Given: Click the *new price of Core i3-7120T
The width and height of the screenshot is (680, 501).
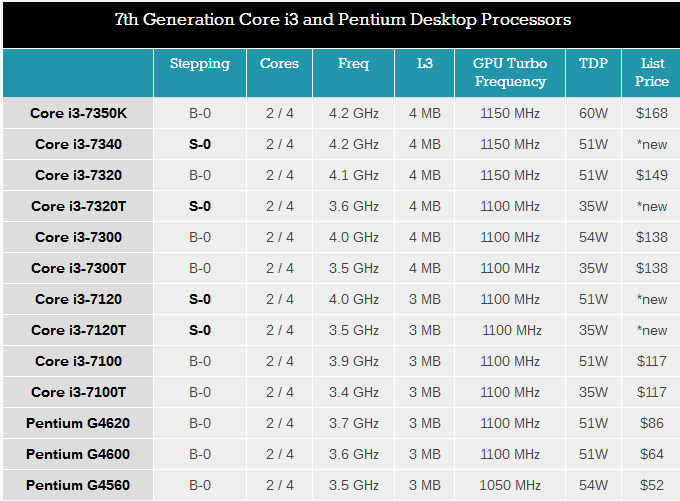Looking at the screenshot, I should (x=652, y=331).
